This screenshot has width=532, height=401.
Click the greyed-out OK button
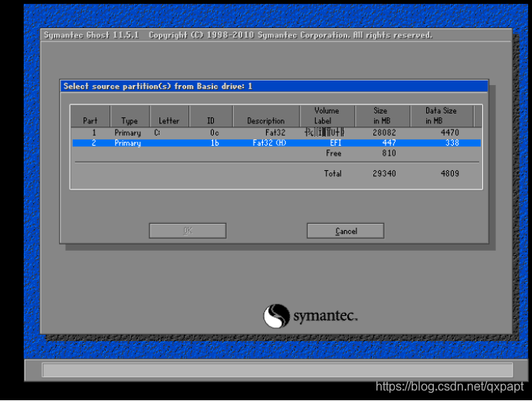point(188,231)
